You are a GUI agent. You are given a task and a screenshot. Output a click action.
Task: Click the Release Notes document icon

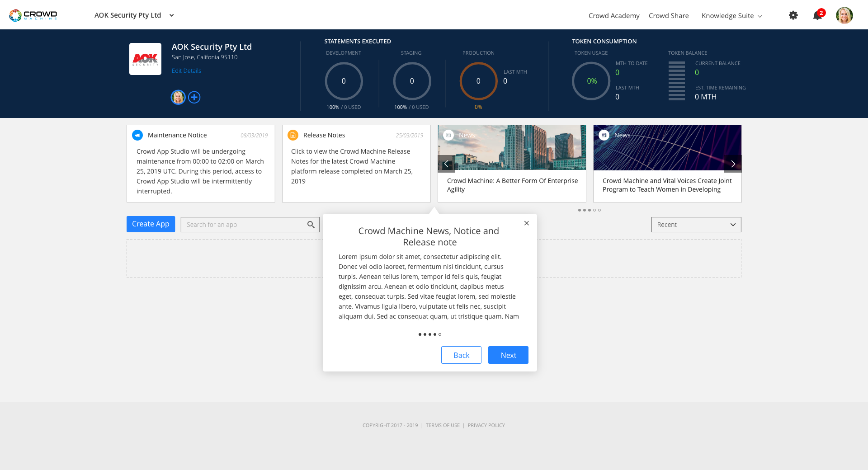[293, 135]
